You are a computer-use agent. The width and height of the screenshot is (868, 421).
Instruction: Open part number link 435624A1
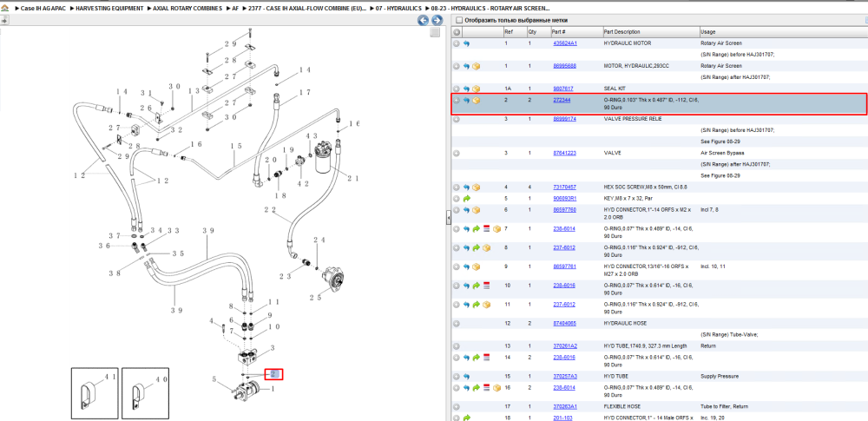pos(565,43)
